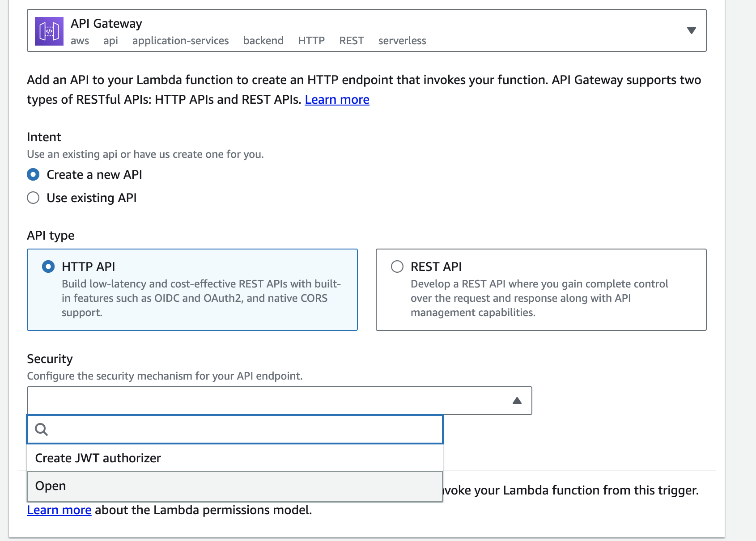
Task: Collapse the Security dropdown with the up arrow
Action: [517, 401]
